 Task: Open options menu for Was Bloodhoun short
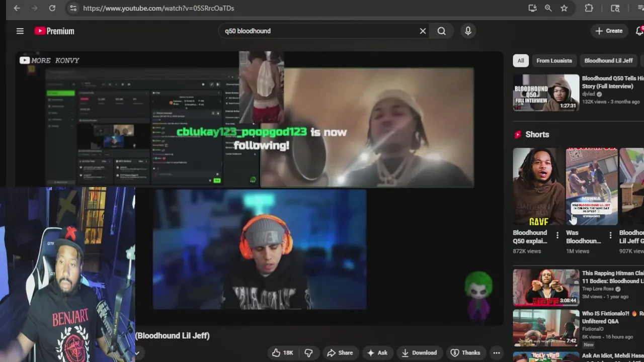tap(610, 235)
